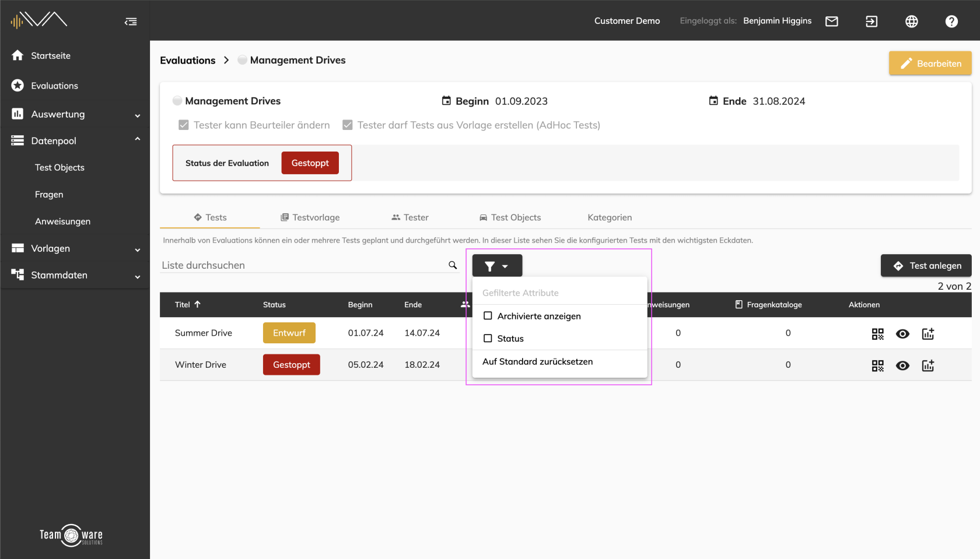The width and height of the screenshot is (980, 559).
Task: Show QR code for Summer Drive
Action: click(878, 334)
